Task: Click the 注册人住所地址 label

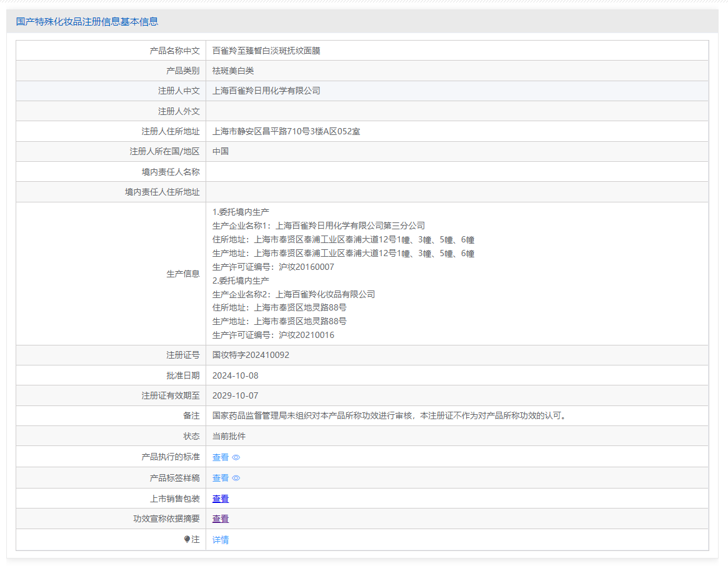Action: pos(171,131)
